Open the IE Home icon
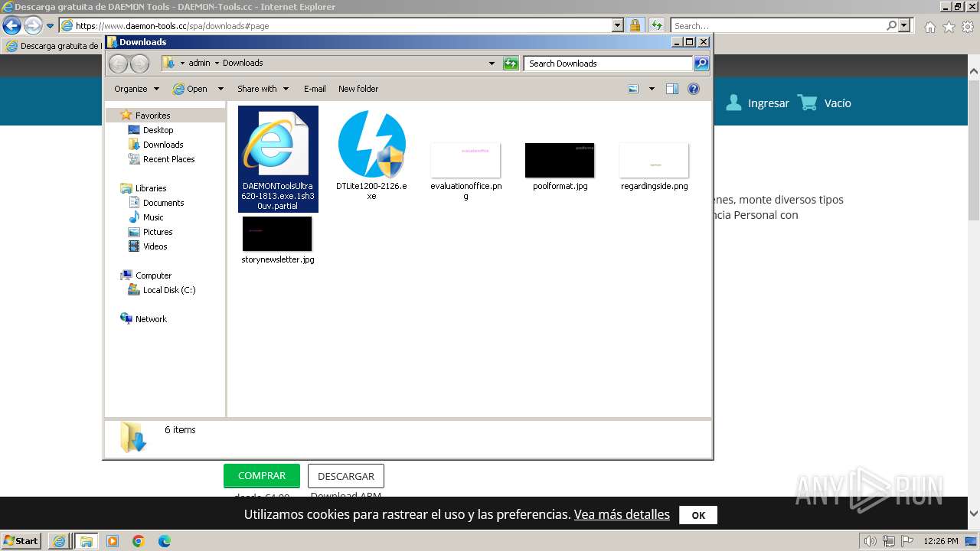The image size is (980, 551). [x=929, y=27]
